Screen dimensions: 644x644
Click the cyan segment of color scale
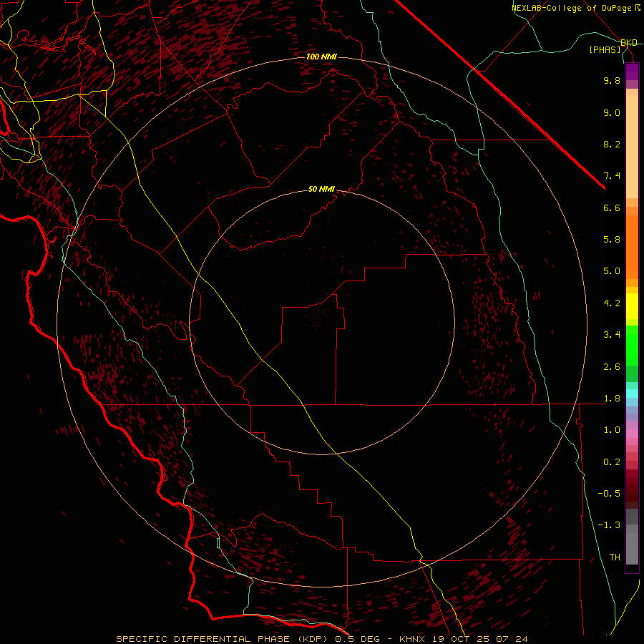click(x=632, y=394)
